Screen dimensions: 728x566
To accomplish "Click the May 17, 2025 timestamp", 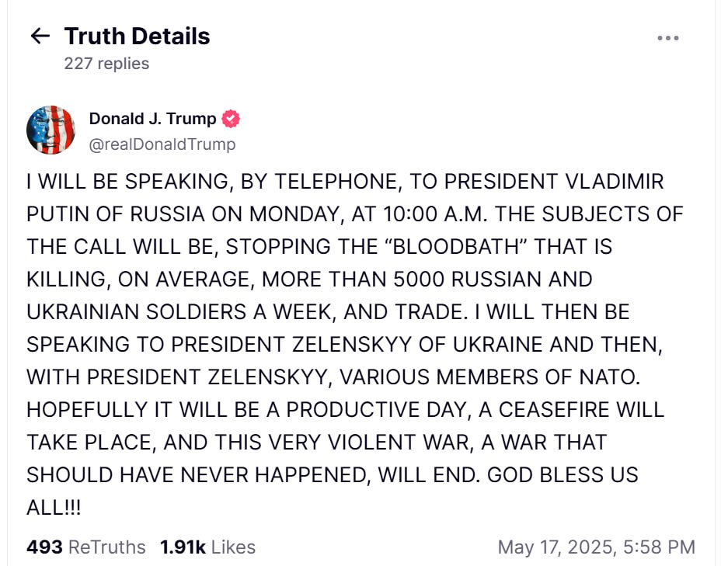I will tap(596, 547).
